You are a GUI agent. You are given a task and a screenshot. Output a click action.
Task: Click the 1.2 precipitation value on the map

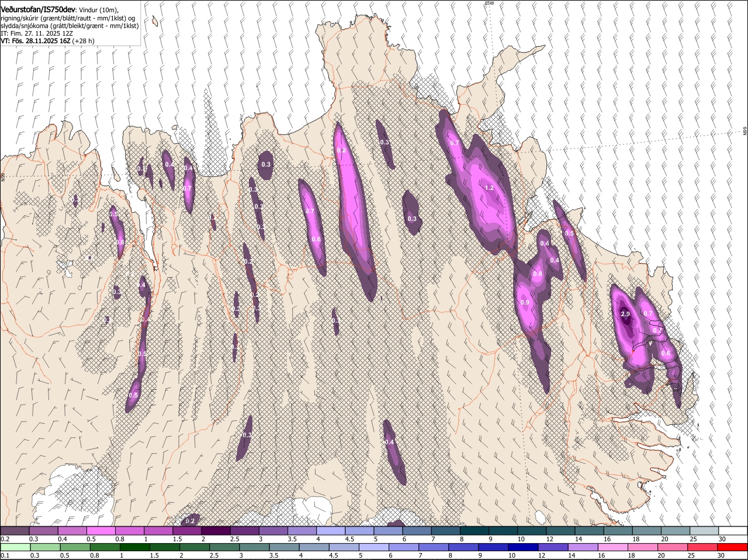(490, 188)
